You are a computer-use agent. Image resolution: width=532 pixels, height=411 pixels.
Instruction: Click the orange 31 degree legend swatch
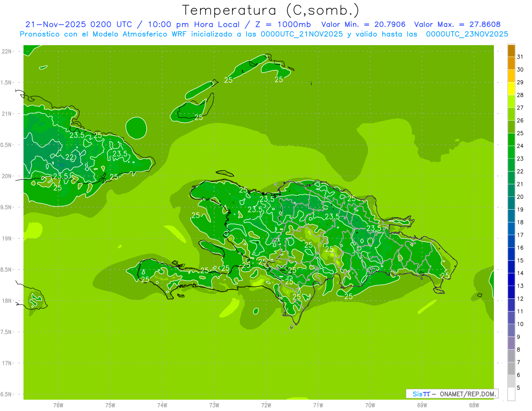[x=511, y=51]
